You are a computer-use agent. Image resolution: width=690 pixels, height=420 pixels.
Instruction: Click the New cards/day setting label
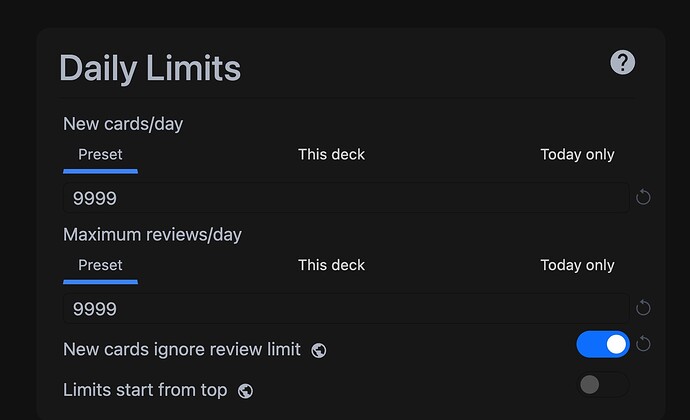tap(123, 124)
